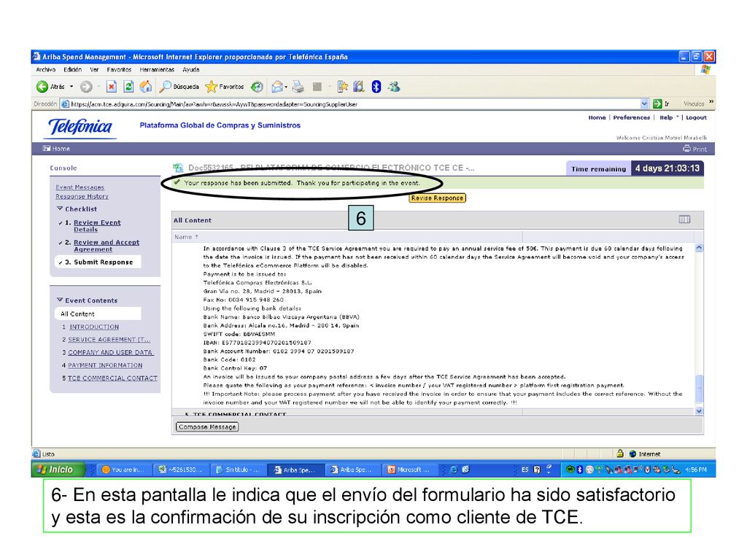This screenshot has width=747, height=560.
Task: Click the IE forward arrow button
Action: tap(86, 87)
